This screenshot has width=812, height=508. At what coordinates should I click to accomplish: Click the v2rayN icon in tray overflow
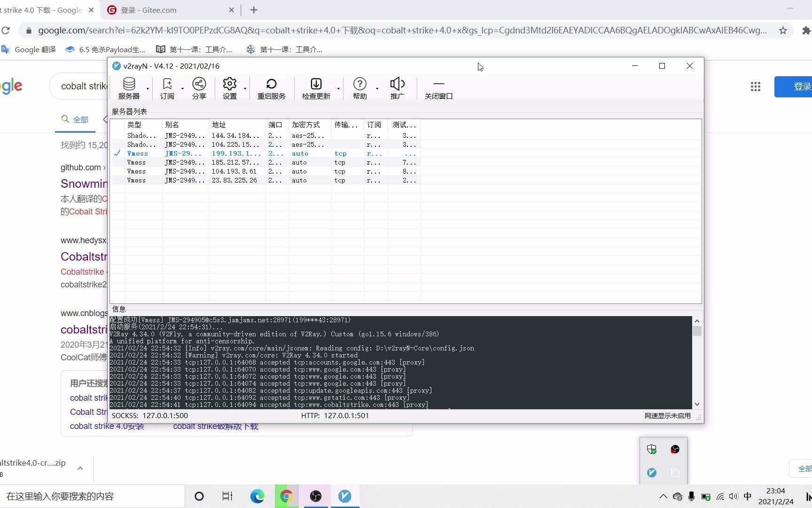(652, 473)
